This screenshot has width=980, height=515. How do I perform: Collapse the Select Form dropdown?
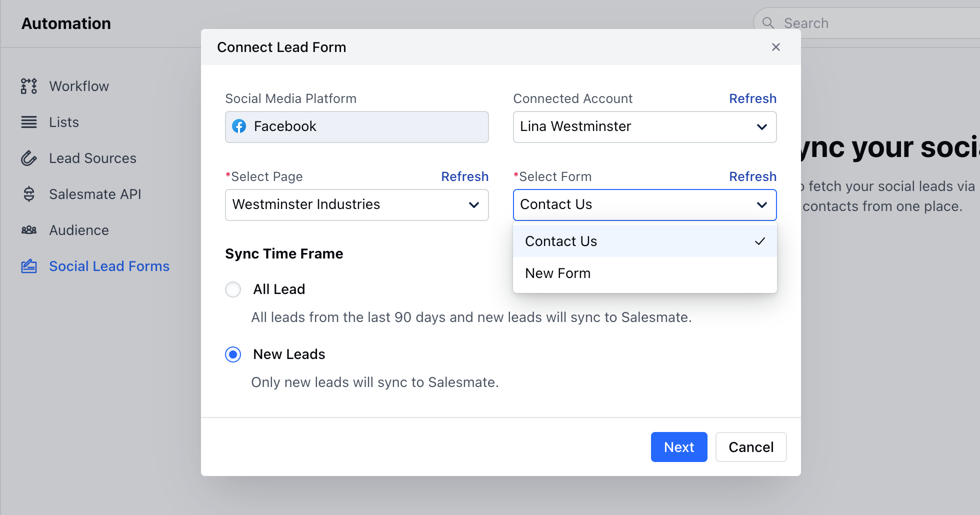click(644, 204)
